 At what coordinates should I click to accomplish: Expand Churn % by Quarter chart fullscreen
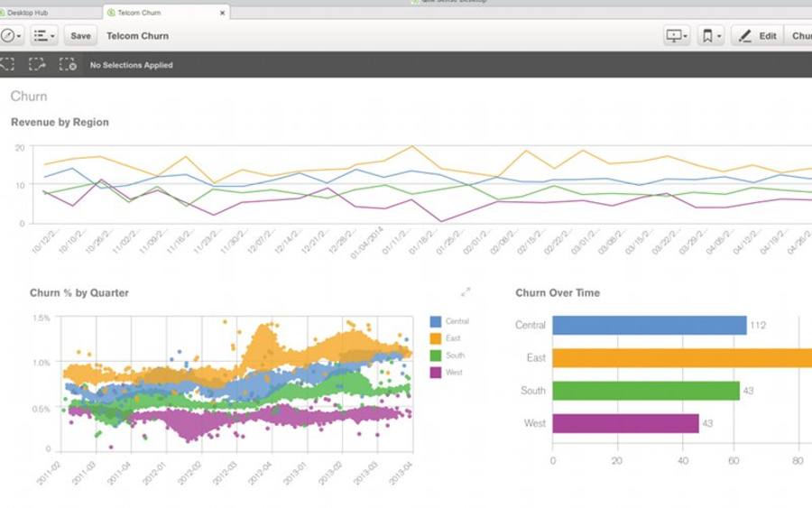point(466,292)
